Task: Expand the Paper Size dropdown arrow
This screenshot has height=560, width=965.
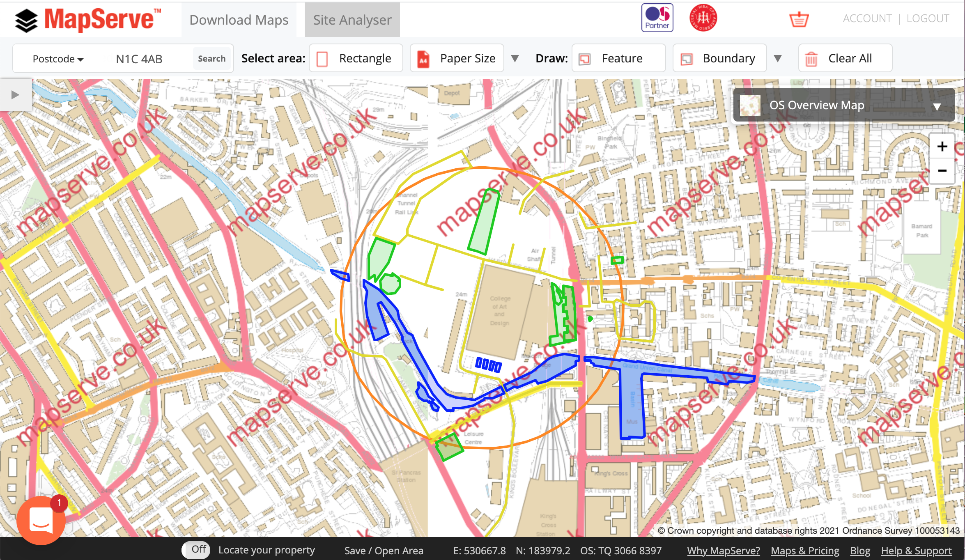Action: (x=515, y=58)
